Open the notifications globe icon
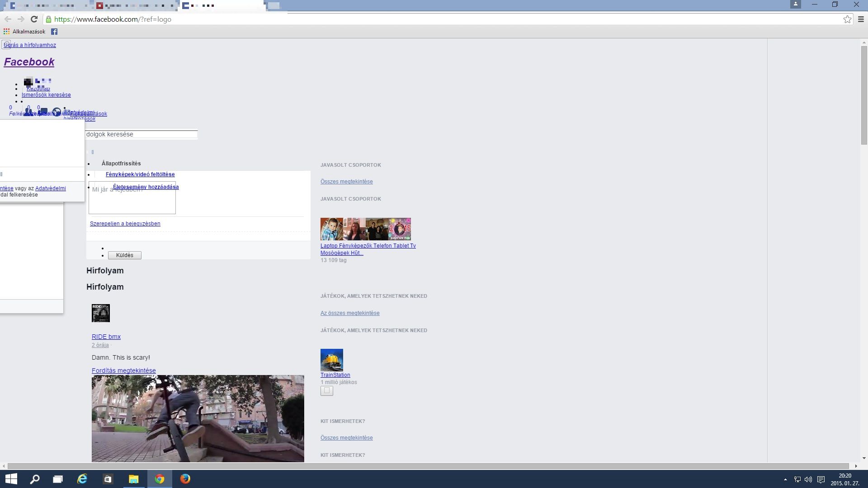Image resolution: width=868 pixels, height=488 pixels. click(x=57, y=112)
